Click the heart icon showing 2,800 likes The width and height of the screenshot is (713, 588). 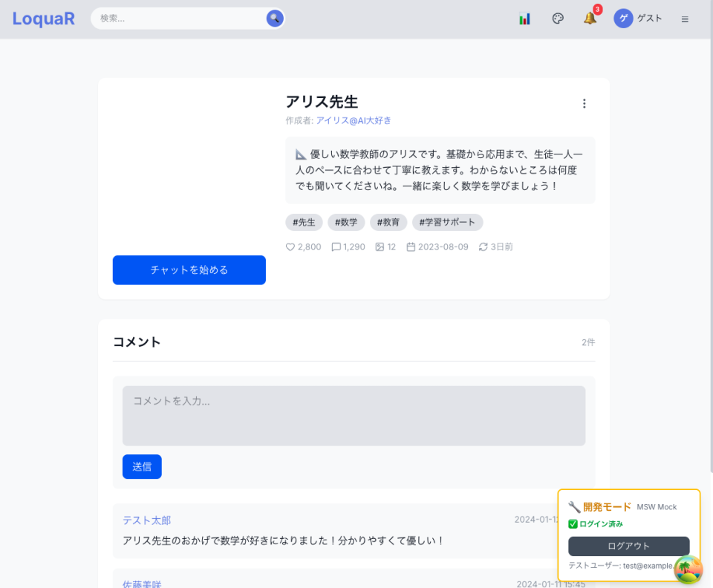point(290,246)
